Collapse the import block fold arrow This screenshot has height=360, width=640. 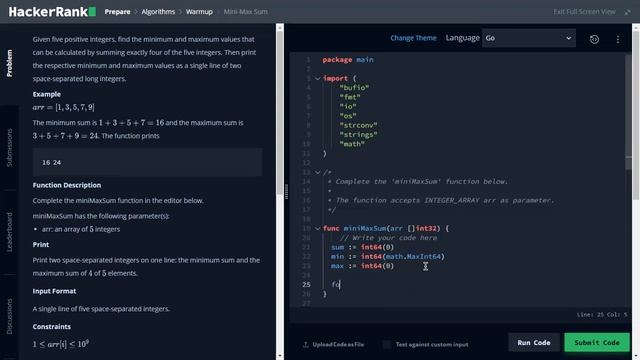(318, 78)
